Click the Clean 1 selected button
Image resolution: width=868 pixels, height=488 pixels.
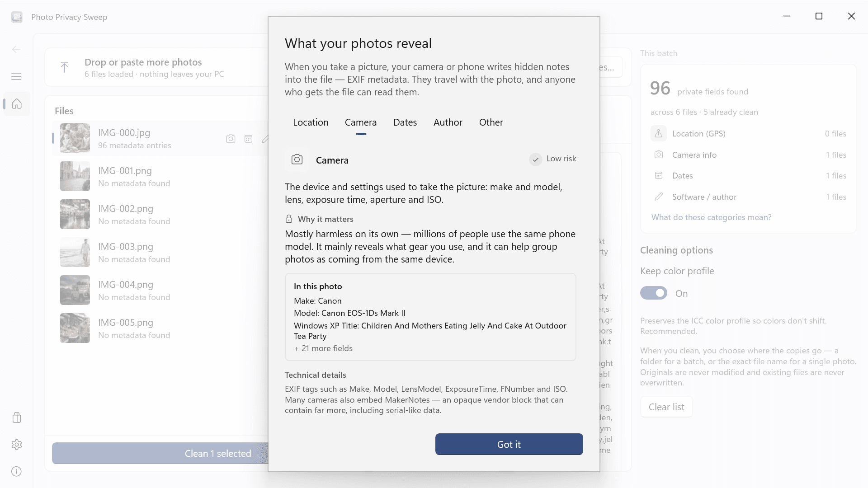[160, 453]
